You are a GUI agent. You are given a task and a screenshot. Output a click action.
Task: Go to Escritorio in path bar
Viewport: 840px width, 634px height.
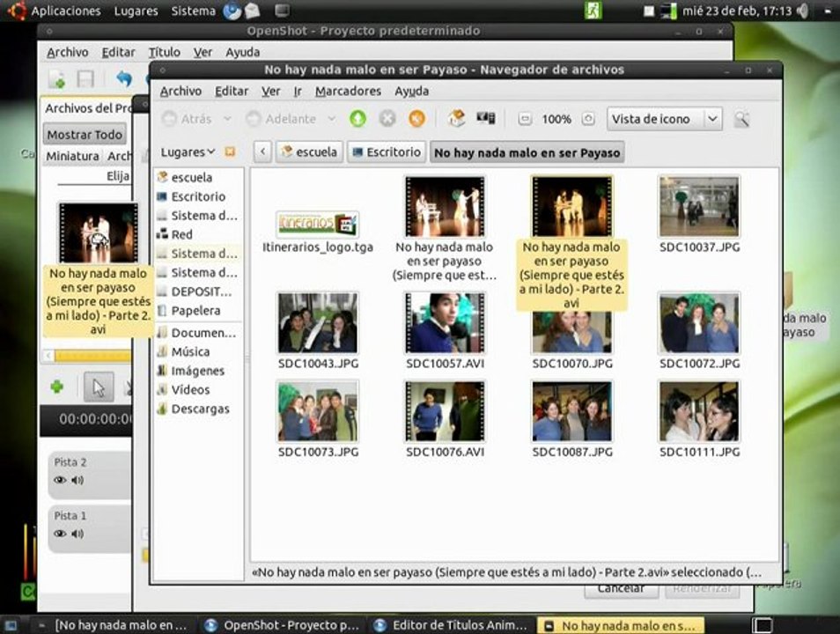click(x=387, y=152)
